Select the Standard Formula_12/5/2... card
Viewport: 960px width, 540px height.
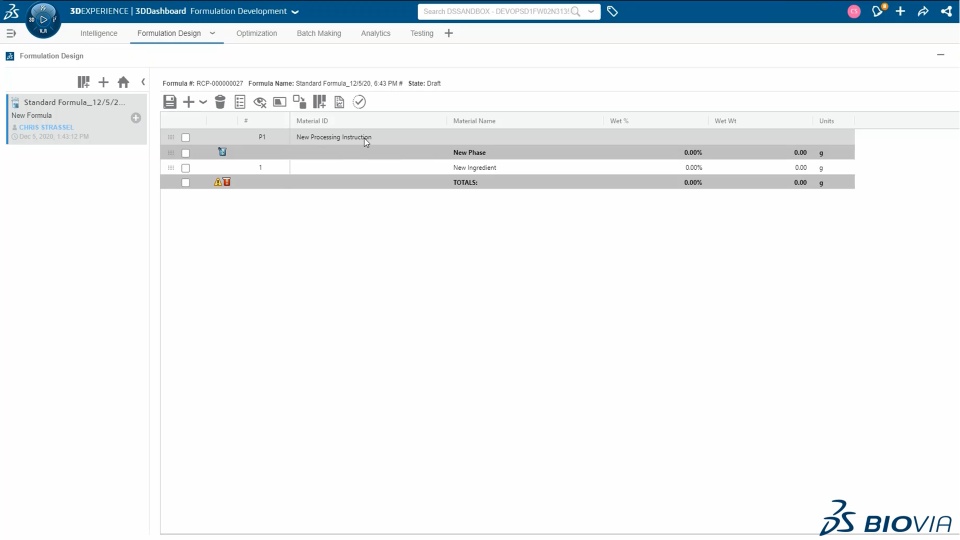77,119
